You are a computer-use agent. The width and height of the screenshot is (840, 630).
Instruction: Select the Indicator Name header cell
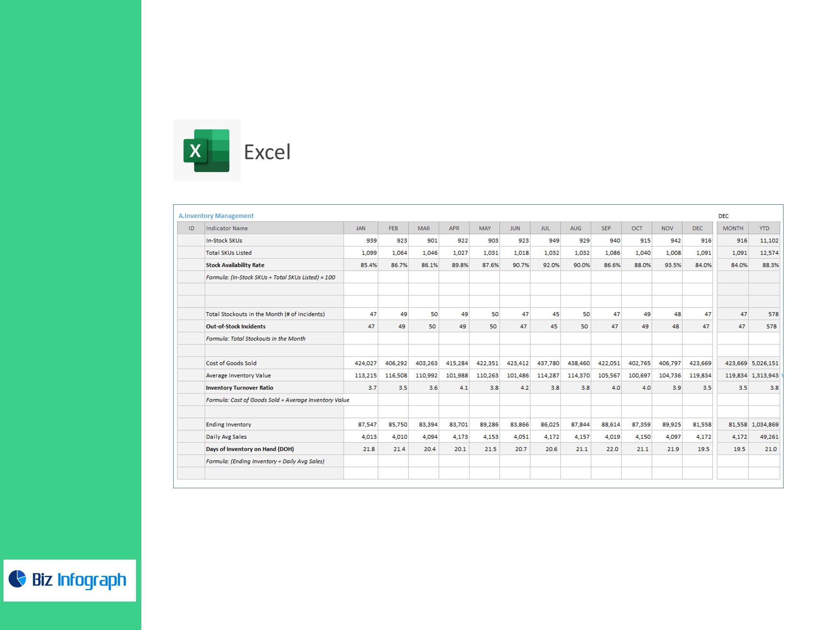[x=227, y=228]
